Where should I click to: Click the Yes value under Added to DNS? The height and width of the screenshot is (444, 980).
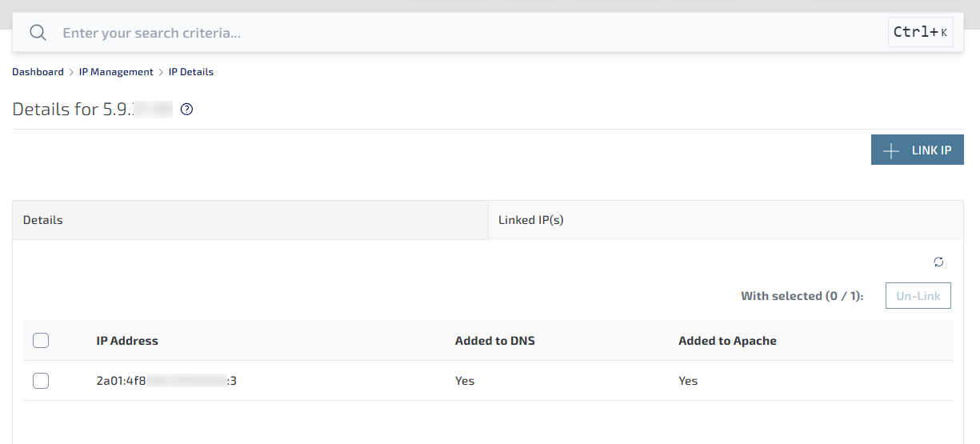465,381
